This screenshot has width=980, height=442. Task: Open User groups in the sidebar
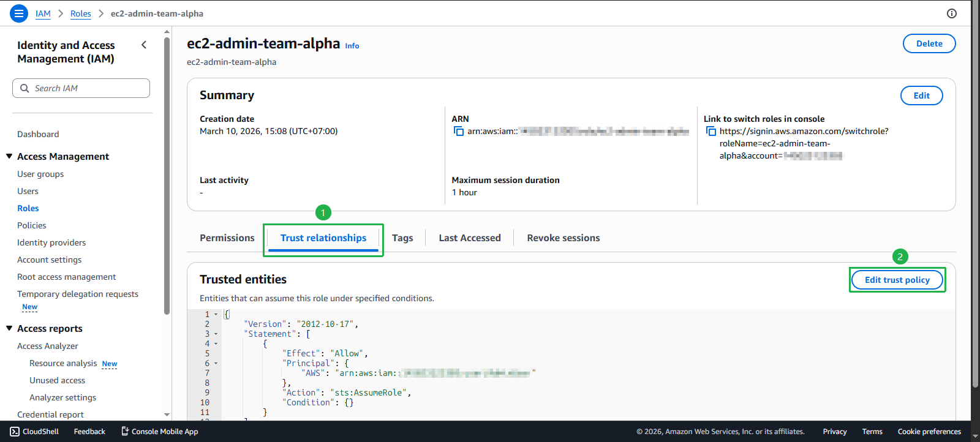tap(40, 174)
